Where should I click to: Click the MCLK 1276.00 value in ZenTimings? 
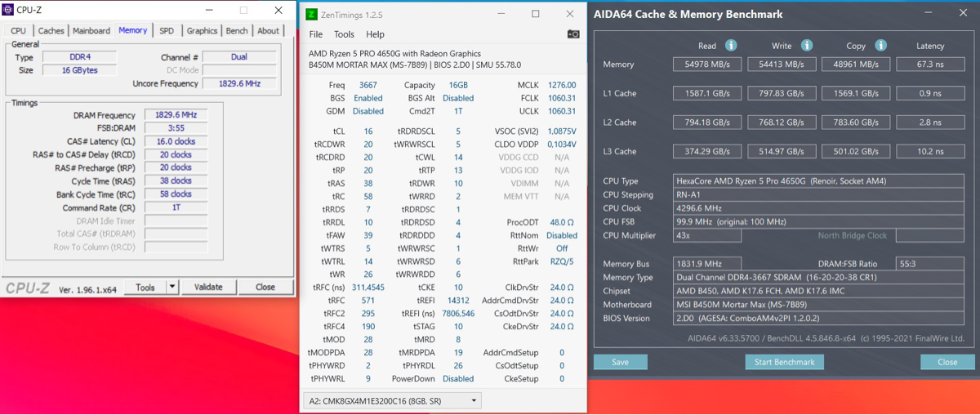(562, 85)
